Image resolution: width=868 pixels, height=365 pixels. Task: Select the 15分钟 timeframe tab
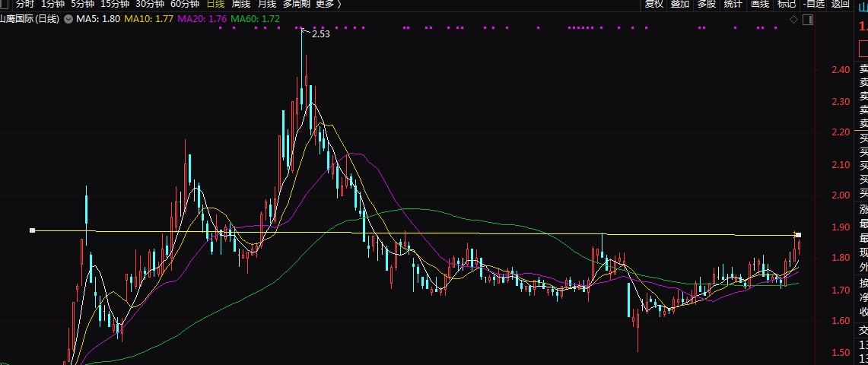pyautogui.click(x=114, y=4)
